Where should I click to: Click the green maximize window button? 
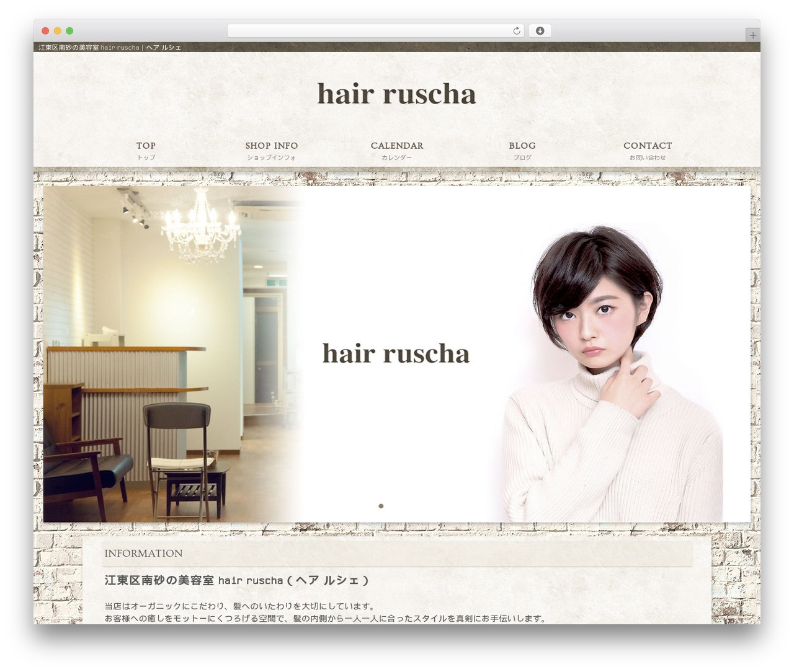pyautogui.click(x=69, y=31)
